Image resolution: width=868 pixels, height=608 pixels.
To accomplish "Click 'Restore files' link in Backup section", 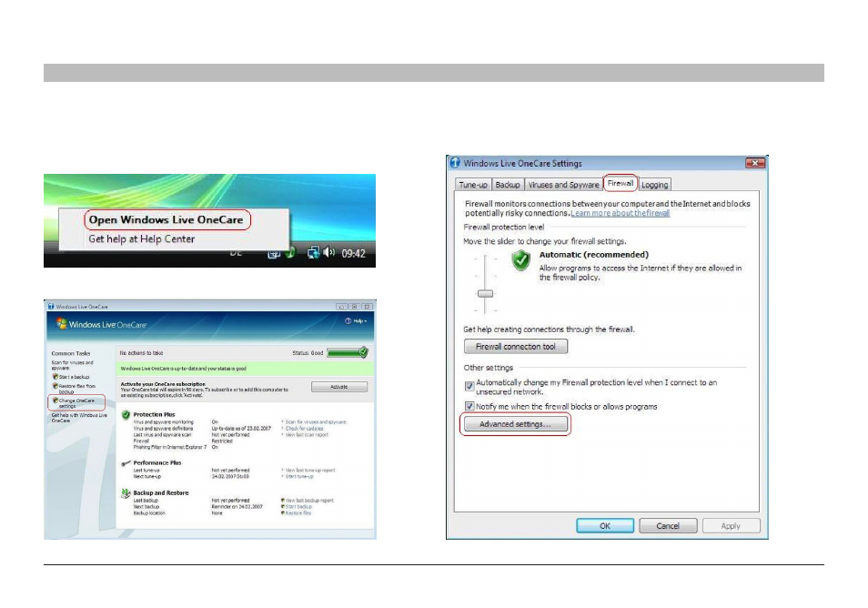I will 298,512.
